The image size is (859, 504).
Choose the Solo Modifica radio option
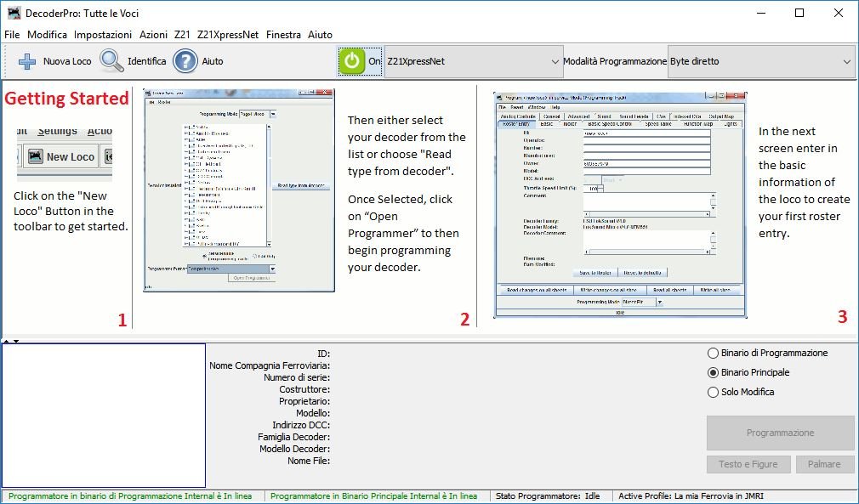(x=713, y=392)
